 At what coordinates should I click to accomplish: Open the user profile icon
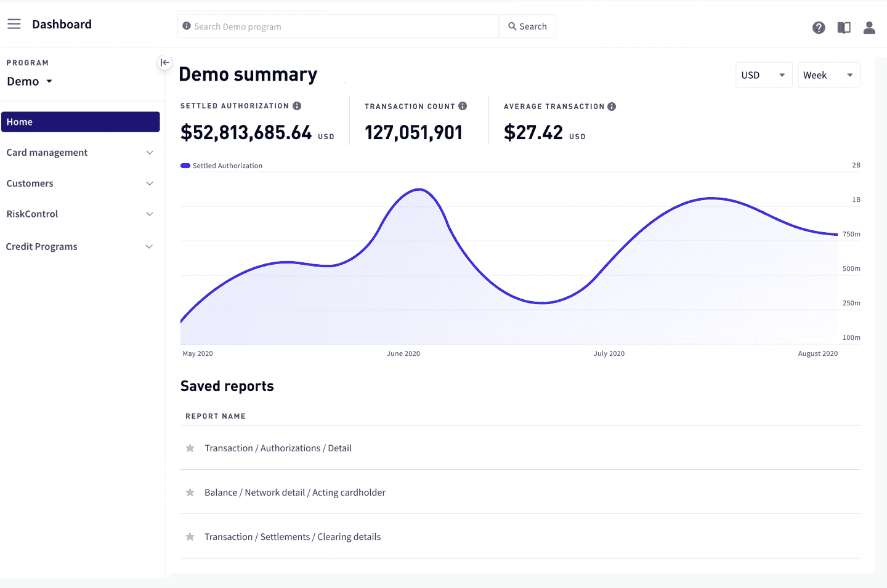coord(869,27)
